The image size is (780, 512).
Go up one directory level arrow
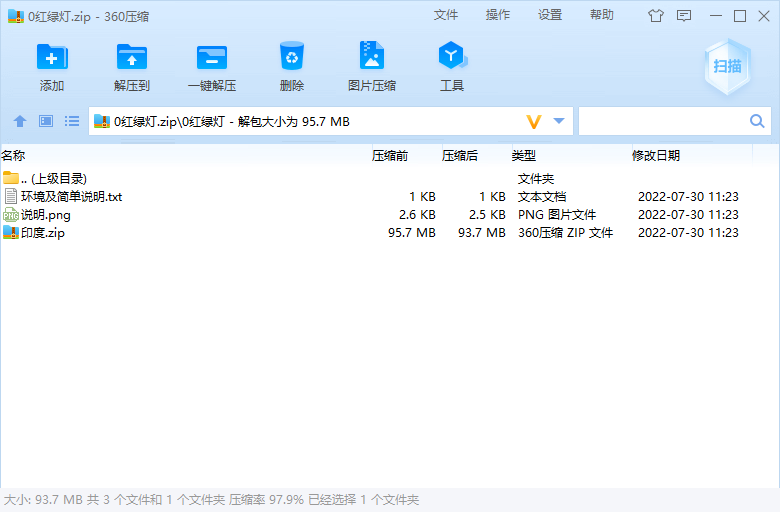click(x=20, y=121)
